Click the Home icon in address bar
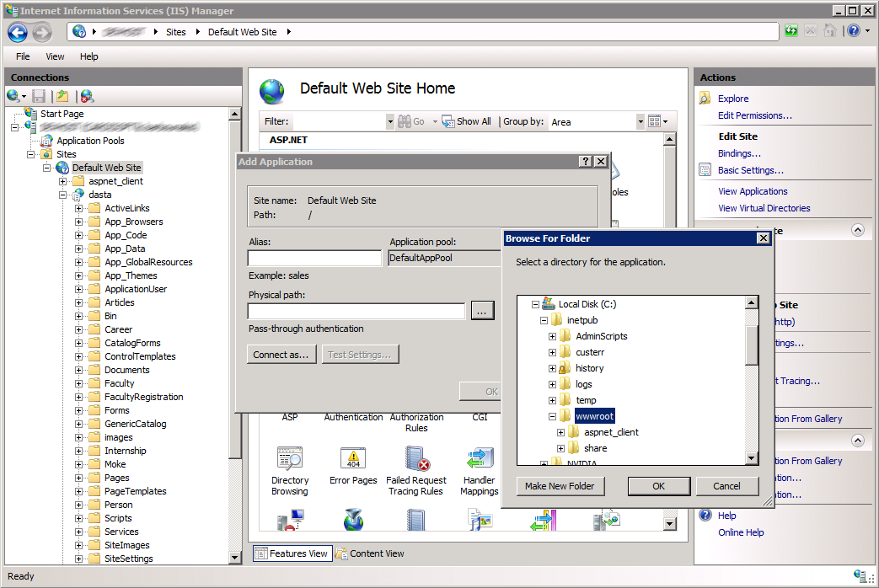The width and height of the screenshot is (879, 588). click(x=829, y=31)
